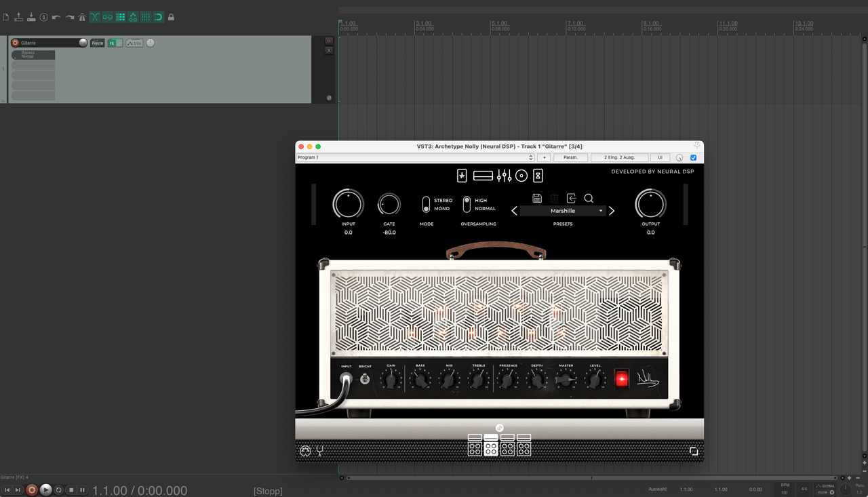Viewport: 868px width, 497px height.
Task: Flip the amp BRIGHT switch
Action: coord(365,379)
